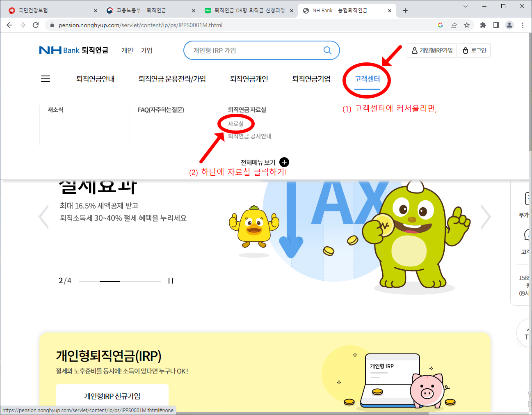This screenshot has width=532, height=415.
Task: Reload the page
Action: point(36,25)
